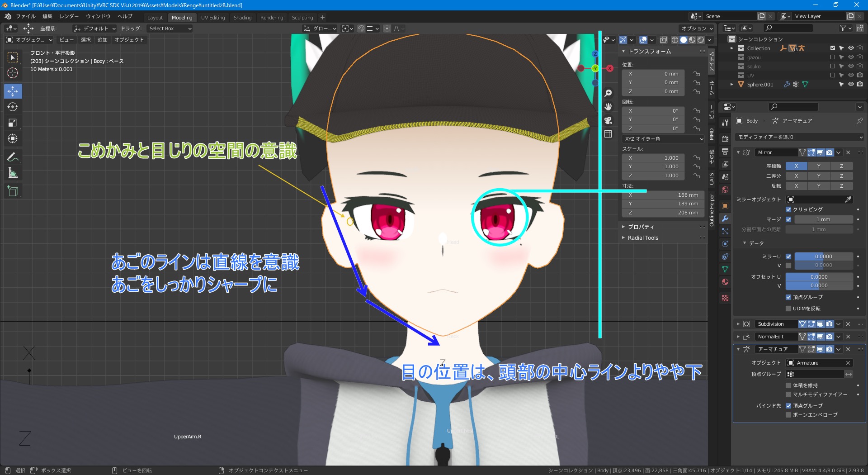
Task: Enable Z axis in Mirror 座標軸 row
Action: tap(841, 166)
